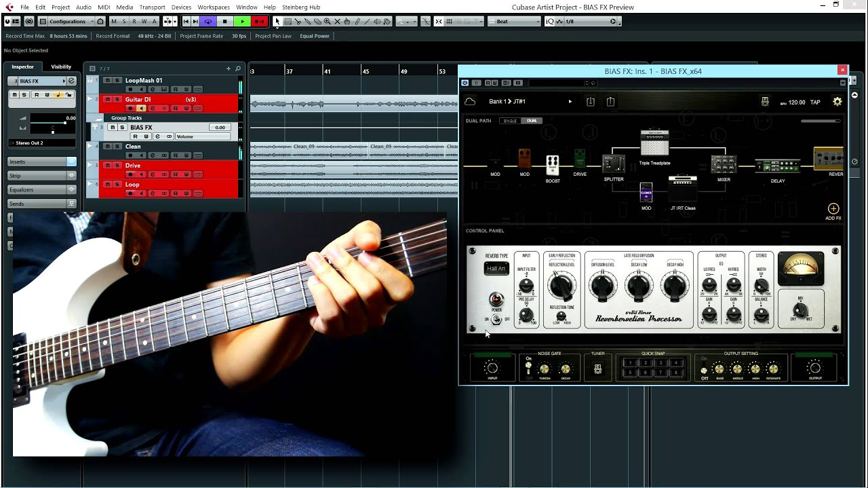Screen dimensions: 868x488
Task: Open the Bank 1 > JT#1 preset selector
Action: point(507,102)
